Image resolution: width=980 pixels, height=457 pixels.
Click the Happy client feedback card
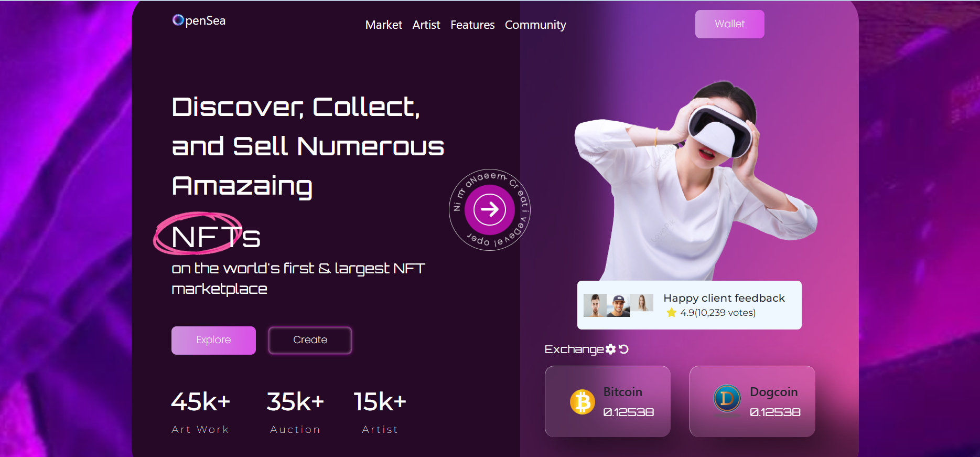(689, 305)
